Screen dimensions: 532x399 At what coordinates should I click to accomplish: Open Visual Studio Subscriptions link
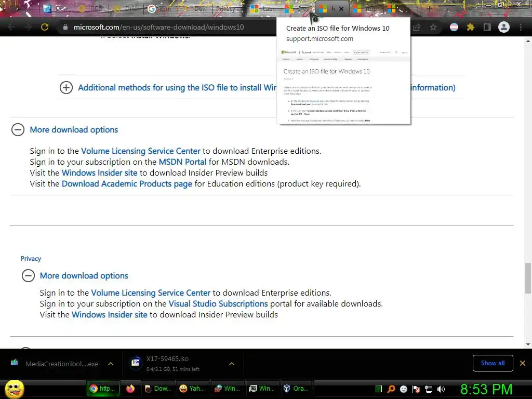tap(218, 303)
